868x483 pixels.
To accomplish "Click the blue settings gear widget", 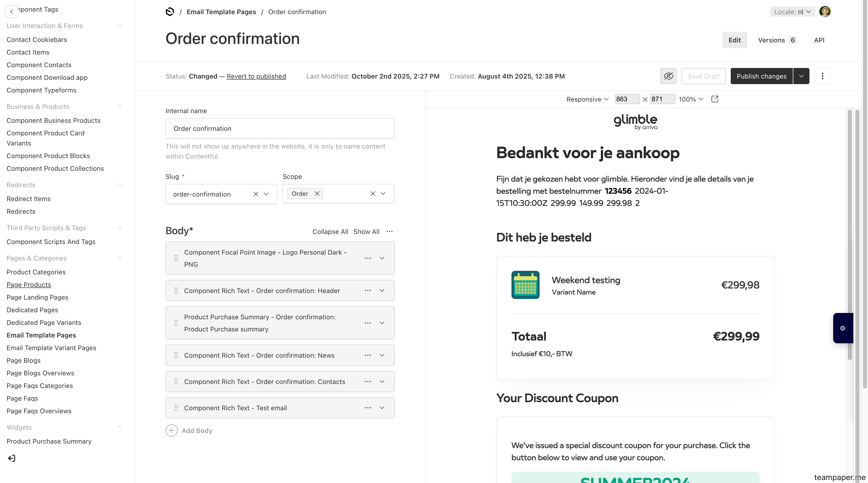I will (x=843, y=328).
